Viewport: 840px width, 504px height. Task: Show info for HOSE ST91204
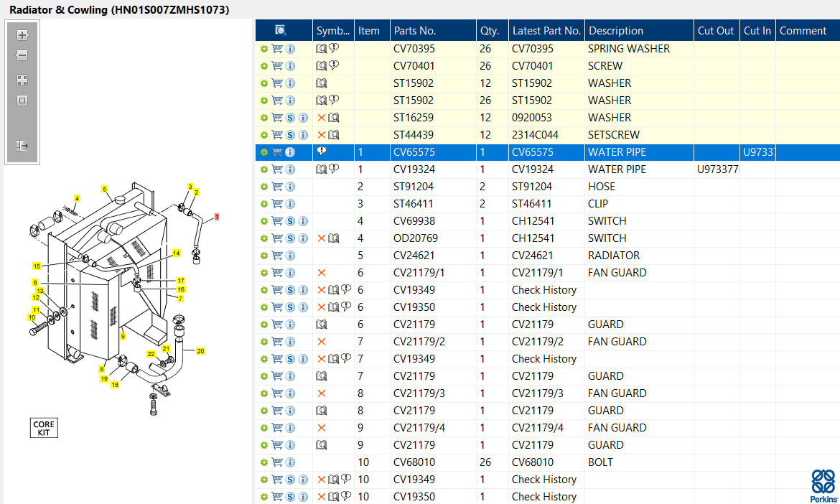click(x=290, y=187)
